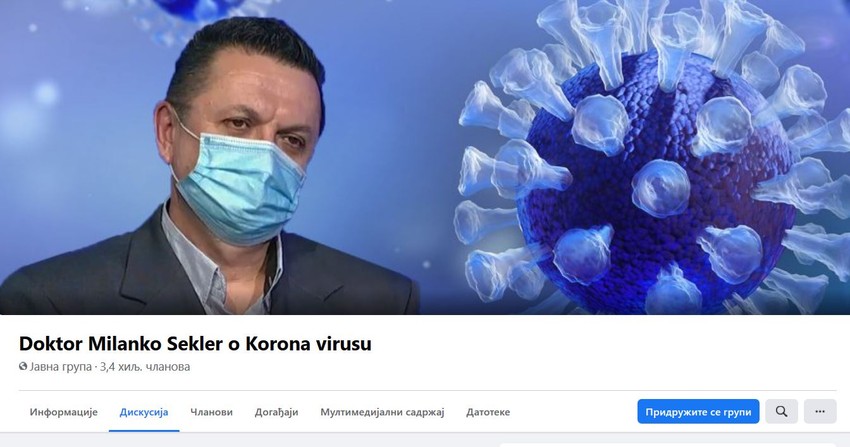Switch to the Чланови tab
The image size is (850, 447).
[x=211, y=412]
